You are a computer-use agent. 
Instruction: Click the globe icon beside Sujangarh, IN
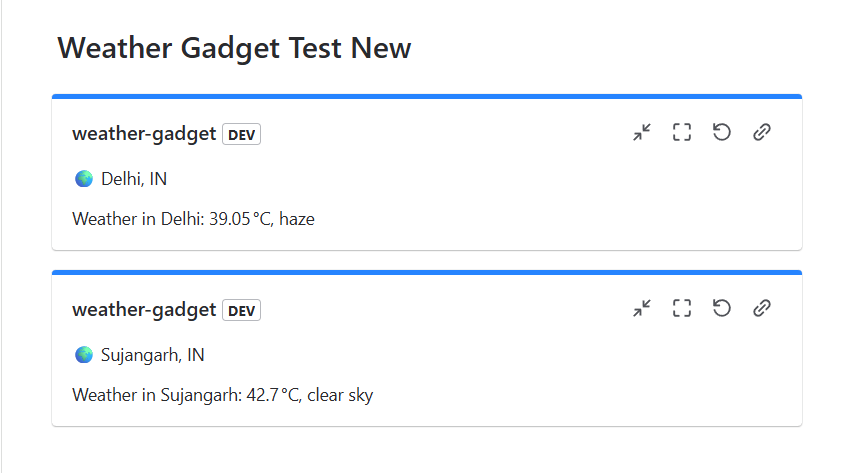click(x=84, y=355)
